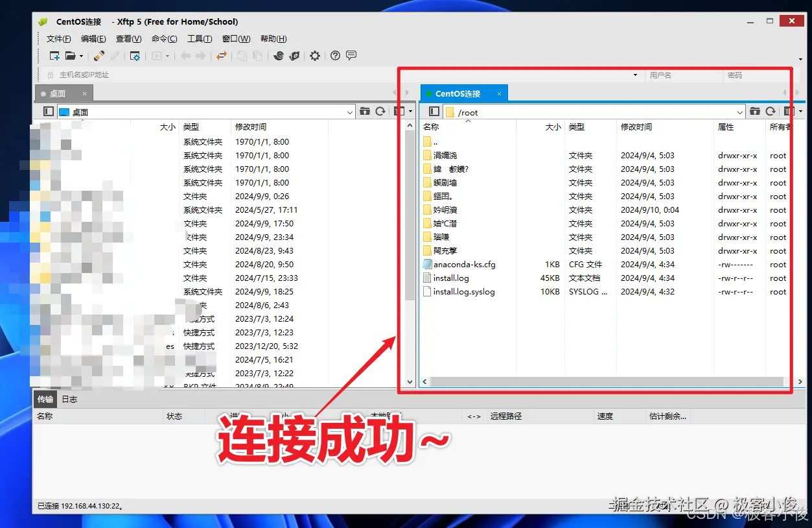Click the 估计剩余... column header in transfer list

667,416
